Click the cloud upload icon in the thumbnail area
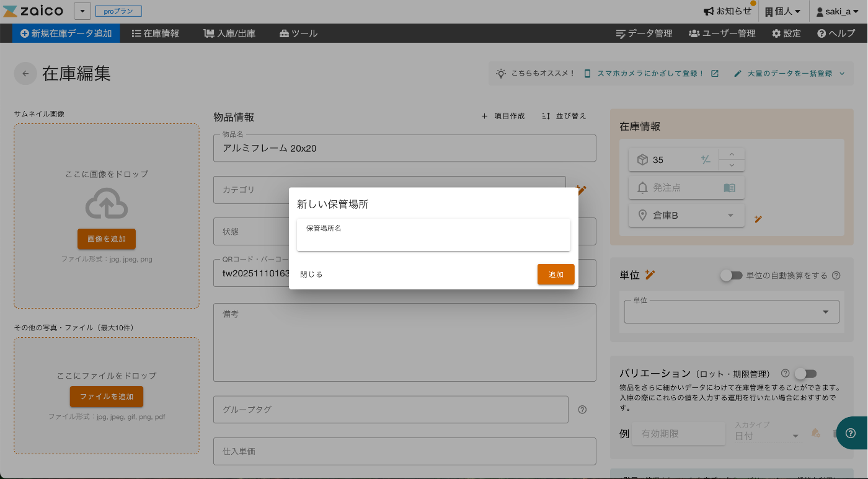Image resolution: width=868 pixels, height=479 pixels. (x=106, y=202)
